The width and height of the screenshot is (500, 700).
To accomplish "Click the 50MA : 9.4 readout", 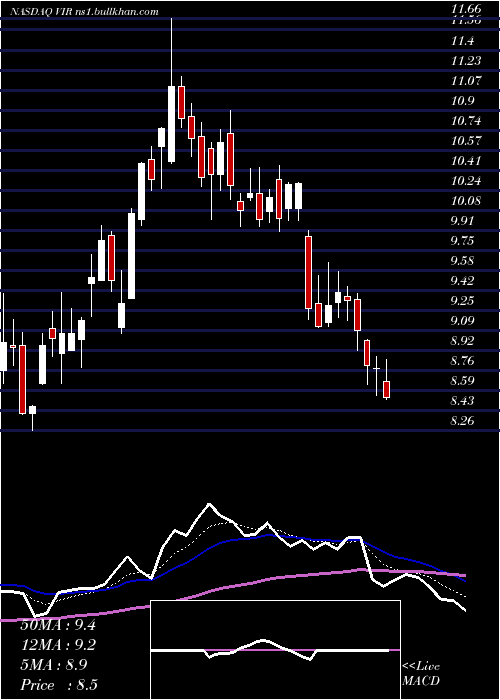I will [58, 625].
